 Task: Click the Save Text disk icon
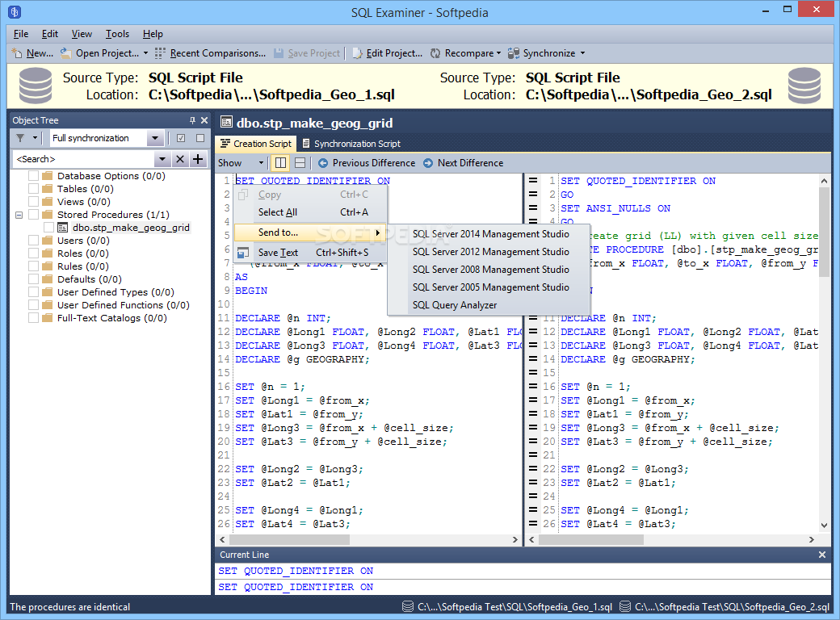[x=243, y=253]
